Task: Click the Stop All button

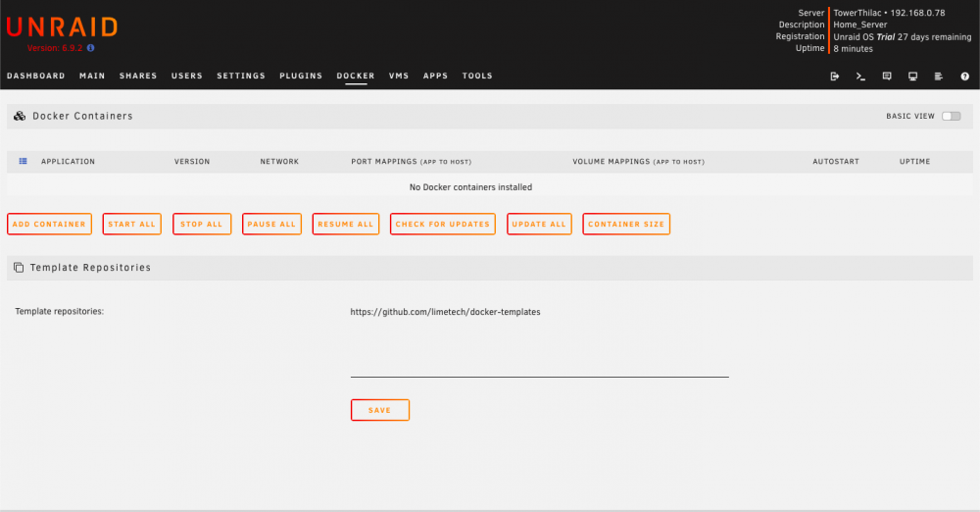Action: coord(202,224)
